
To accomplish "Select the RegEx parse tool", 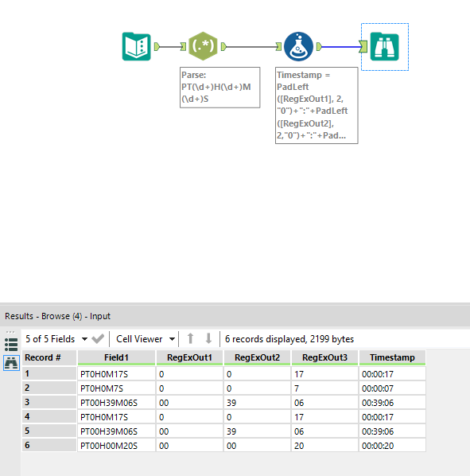I will tap(203, 46).
